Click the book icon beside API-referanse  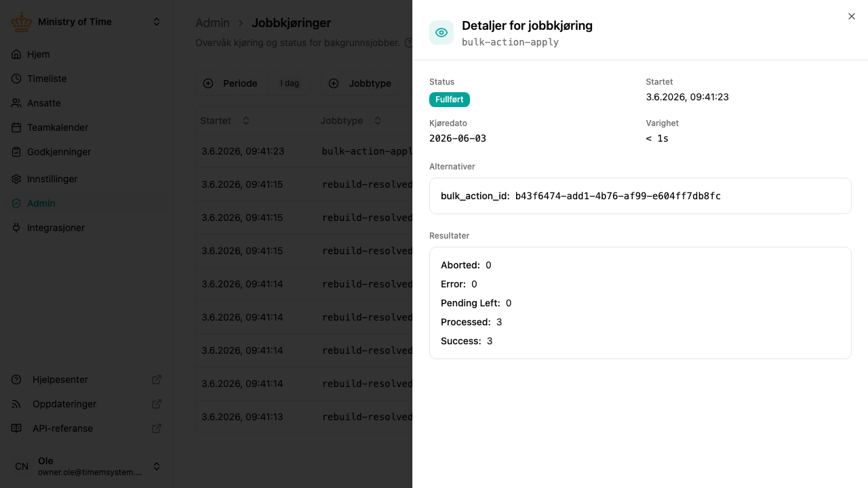click(17, 428)
